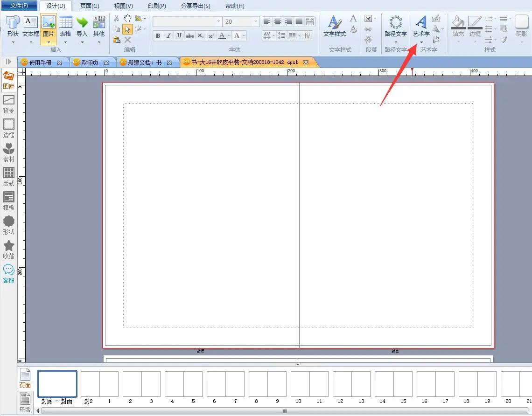The width and height of the screenshot is (532, 416).
Task: Switch to the 分享导出(S) ribbon tab
Action: click(196, 6)
